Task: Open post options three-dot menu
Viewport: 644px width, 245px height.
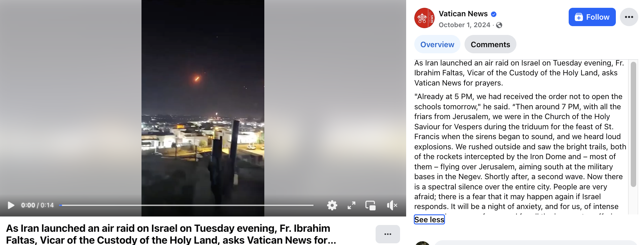Action: point(629,17)
